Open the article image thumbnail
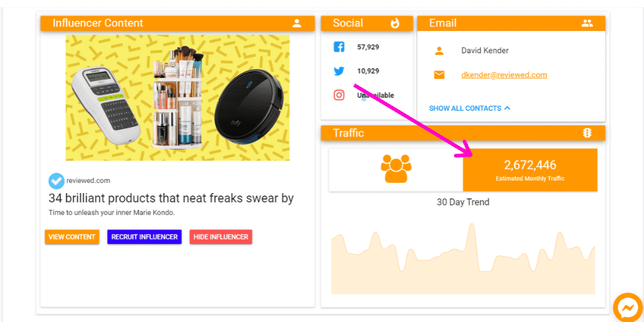This screenshot has width=644, height=322. pos(177,97)
